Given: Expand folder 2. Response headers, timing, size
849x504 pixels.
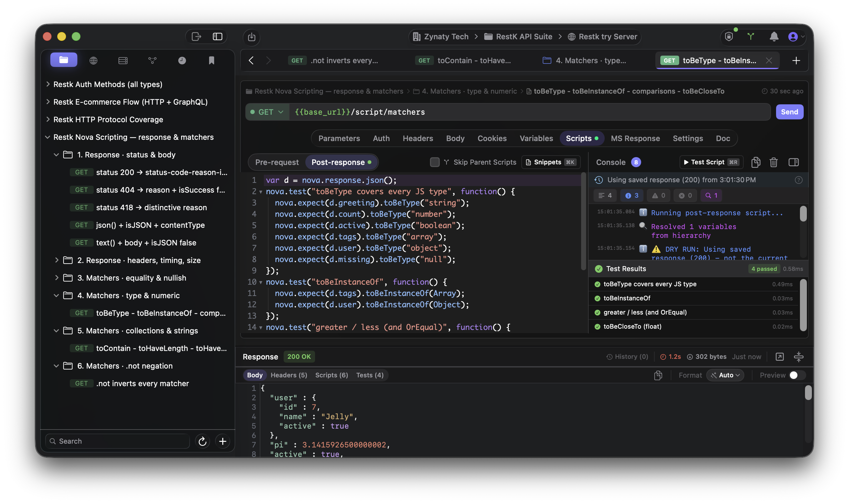Looking at the screenshot, I should click(x=56, y=260).
